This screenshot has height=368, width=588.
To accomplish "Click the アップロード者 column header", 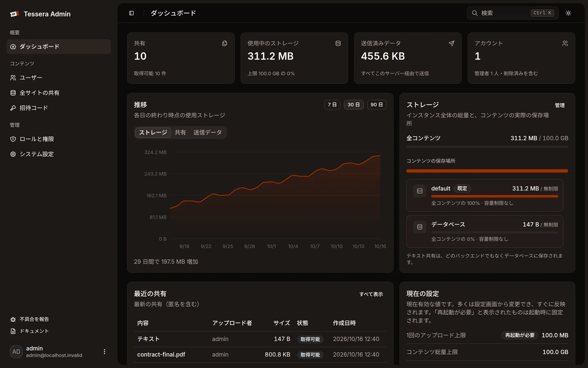I will click(232, 323).
